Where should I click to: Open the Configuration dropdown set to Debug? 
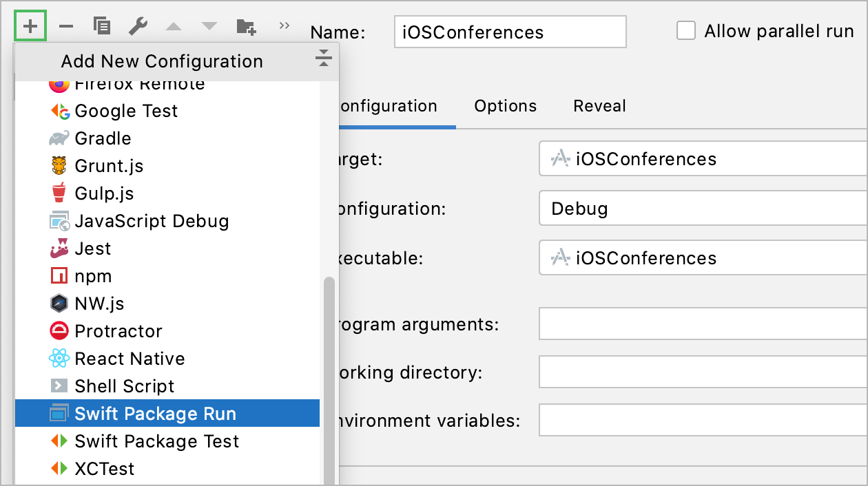click(703, 209)
